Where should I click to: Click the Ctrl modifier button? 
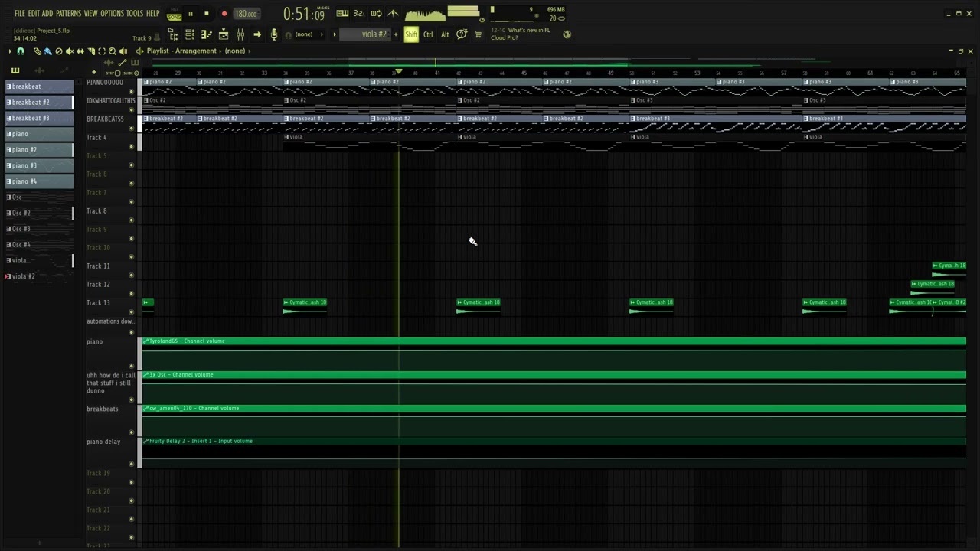click(x=428, y=34)
